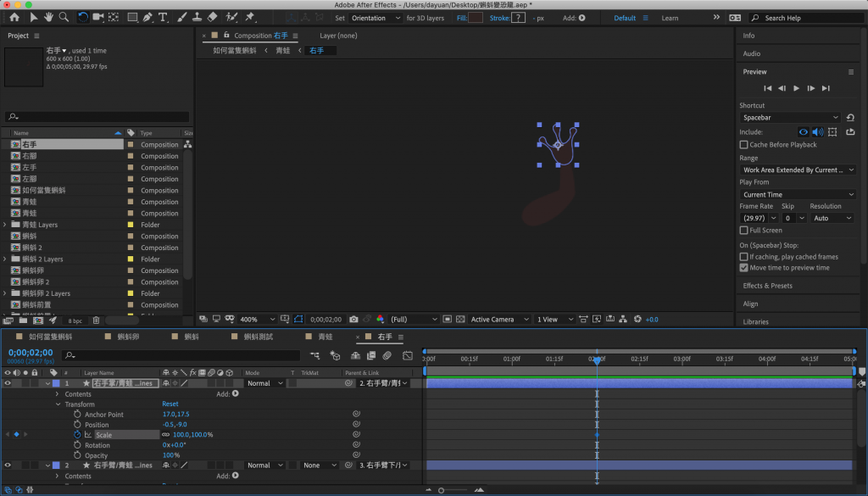Expand the 蝌蚪 2 Layers folder
The height and width of the screenshot is (496, 868).
point(5,259)
